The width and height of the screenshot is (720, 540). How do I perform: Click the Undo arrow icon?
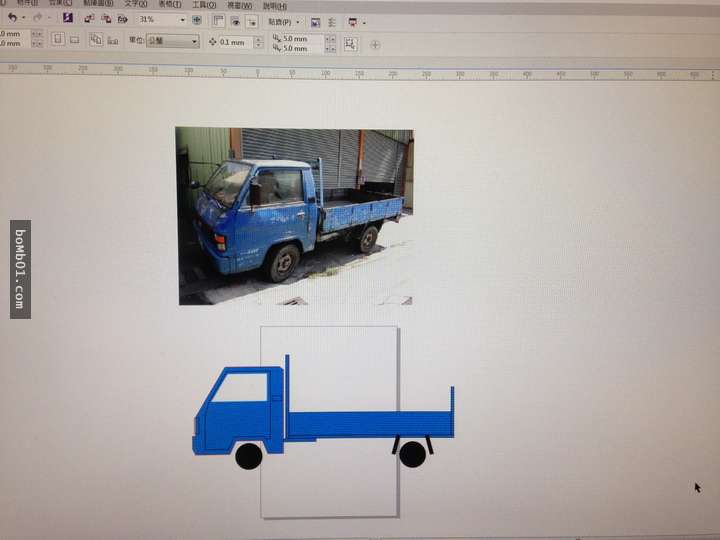tap(11, 19)
